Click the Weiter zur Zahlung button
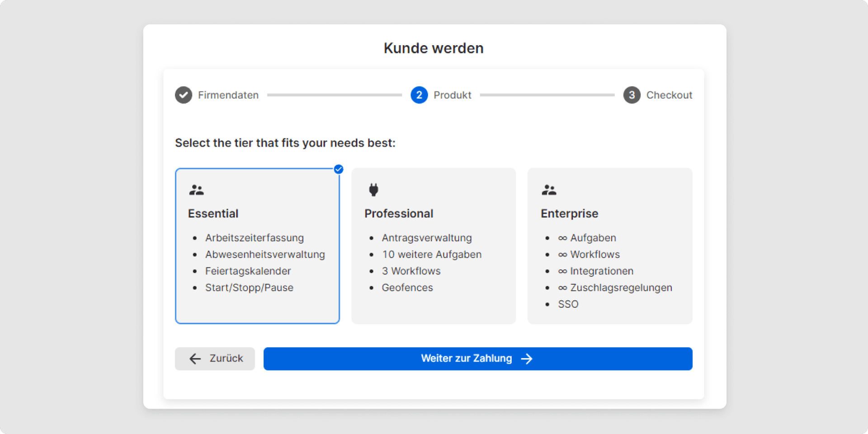Image resolution: width=868 pixels, height=434 pixels. pos(478,359)
